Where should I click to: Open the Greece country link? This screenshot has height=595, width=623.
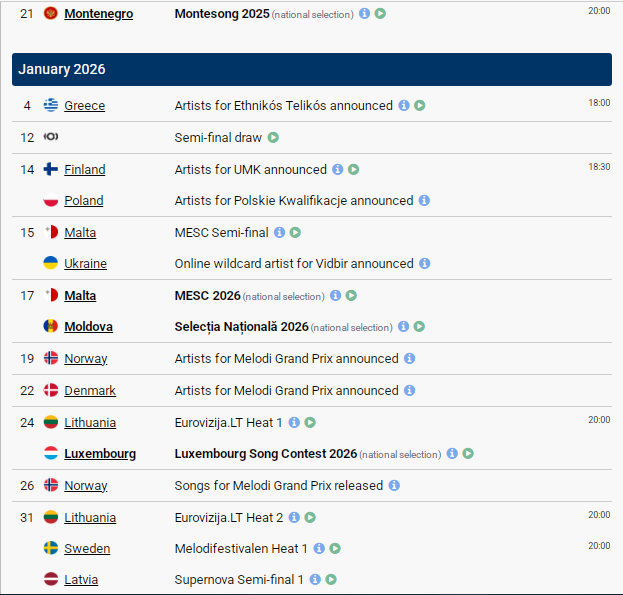coord(84,106)
